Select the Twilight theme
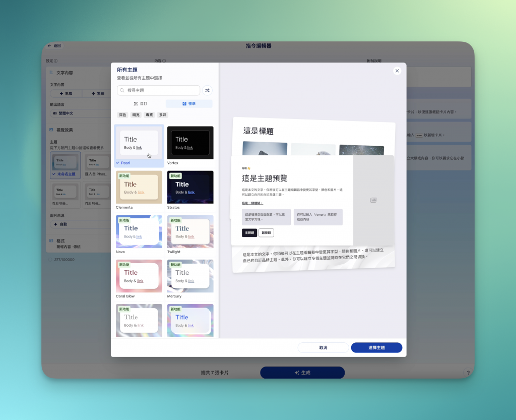The width and height of the screenshot is (516, 420). coord(190,234)
